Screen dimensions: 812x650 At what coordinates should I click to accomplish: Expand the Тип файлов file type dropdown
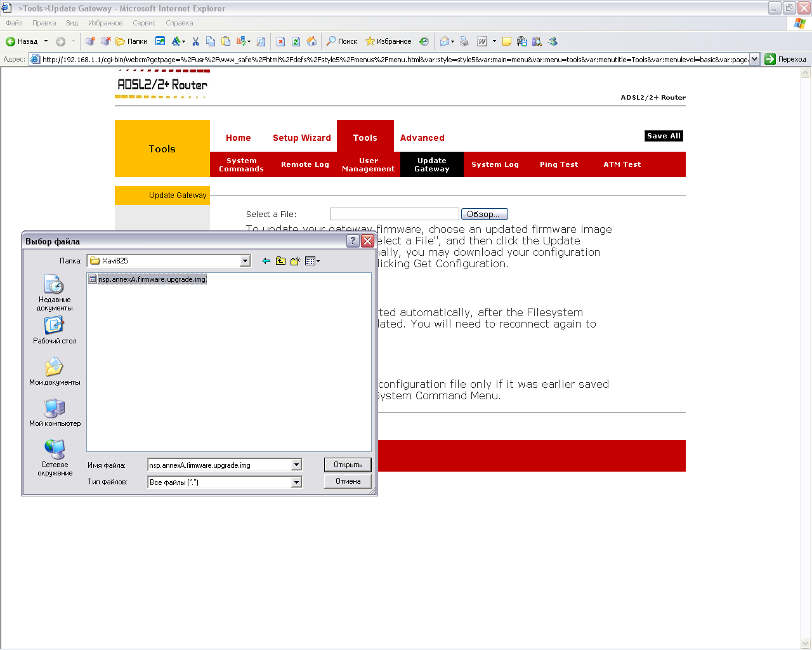[x=296, y=482]
